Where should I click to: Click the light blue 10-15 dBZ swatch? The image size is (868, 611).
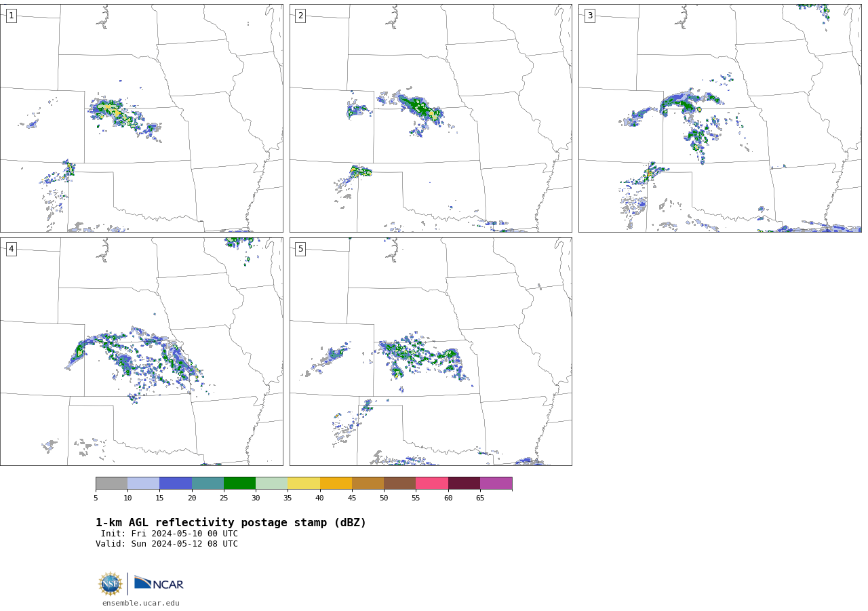pos(144,483)
